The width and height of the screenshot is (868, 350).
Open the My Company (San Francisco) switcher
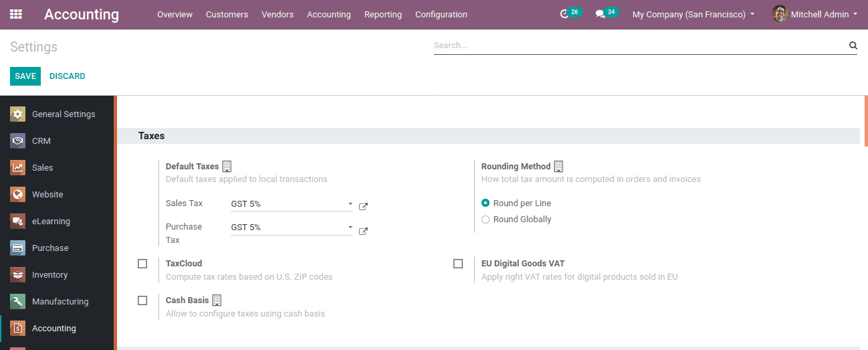click(x=693, y=14)
